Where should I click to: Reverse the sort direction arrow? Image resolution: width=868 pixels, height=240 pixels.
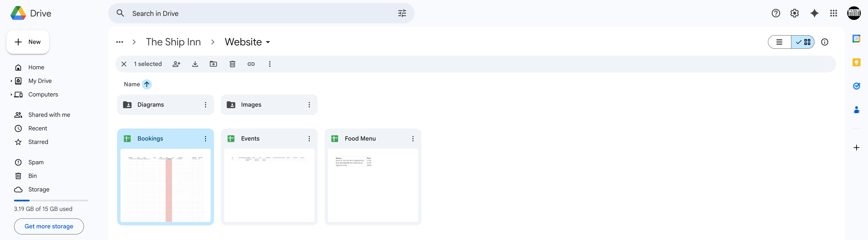(x=147, y=84)
